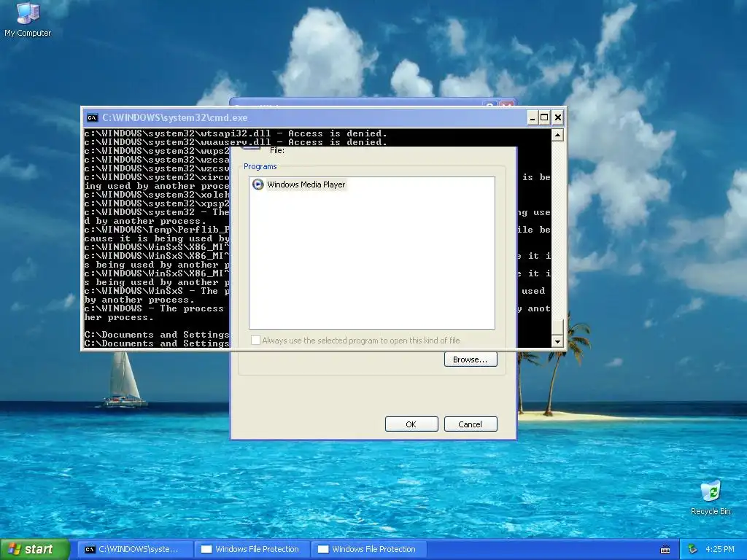Click the wtsapi32.dll Access is denied line

click(236, 133)
